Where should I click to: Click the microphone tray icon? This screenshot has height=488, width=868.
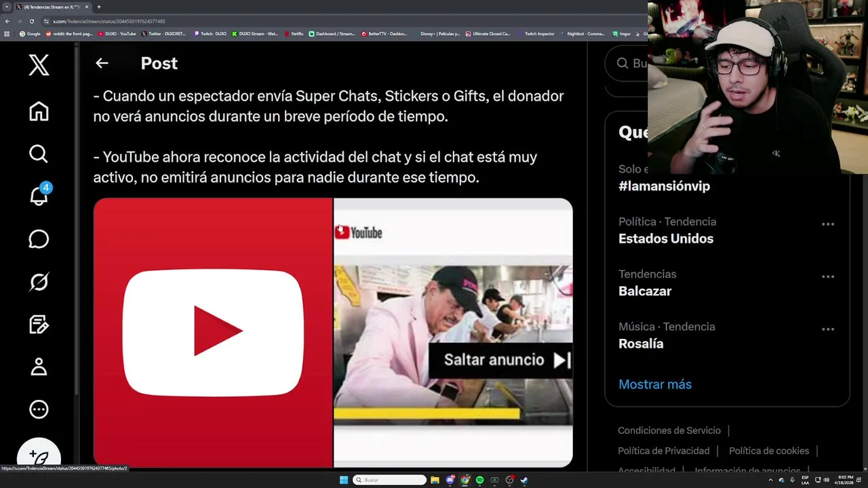click(x=792, y=480)
